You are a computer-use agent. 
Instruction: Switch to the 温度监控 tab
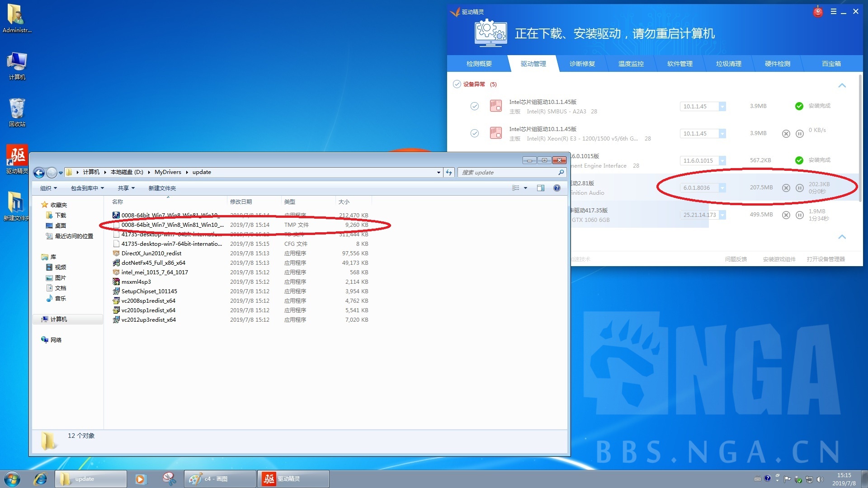[630, 64]
